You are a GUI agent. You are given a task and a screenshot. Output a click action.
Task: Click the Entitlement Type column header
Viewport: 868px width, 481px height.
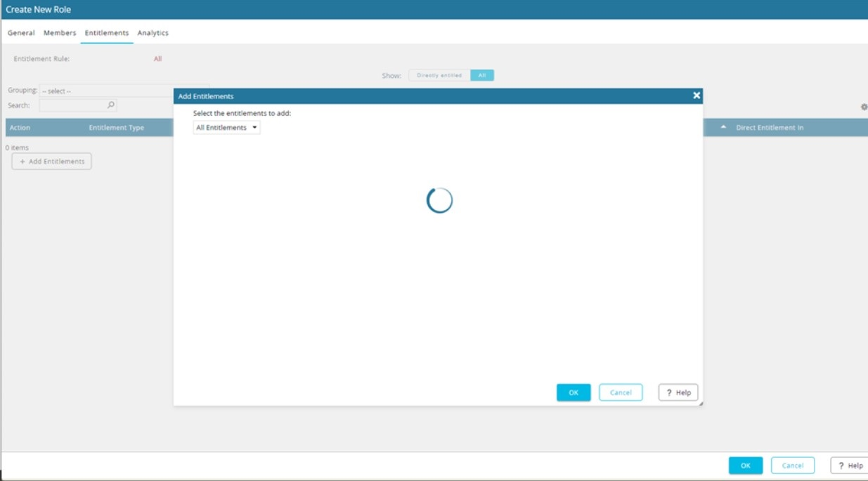click(116, 128)
